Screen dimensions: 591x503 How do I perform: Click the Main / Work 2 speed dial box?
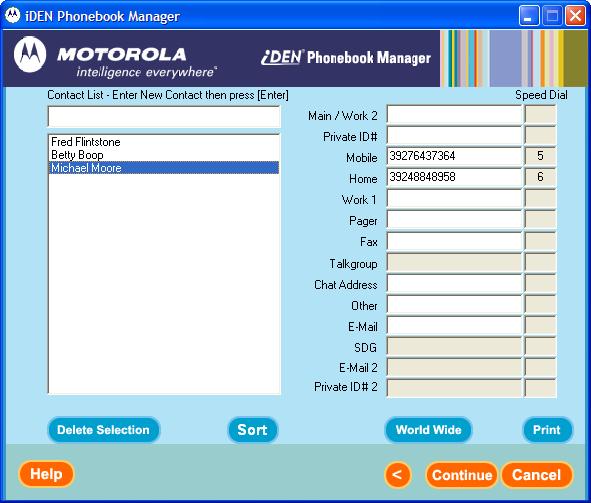[540, 115]
